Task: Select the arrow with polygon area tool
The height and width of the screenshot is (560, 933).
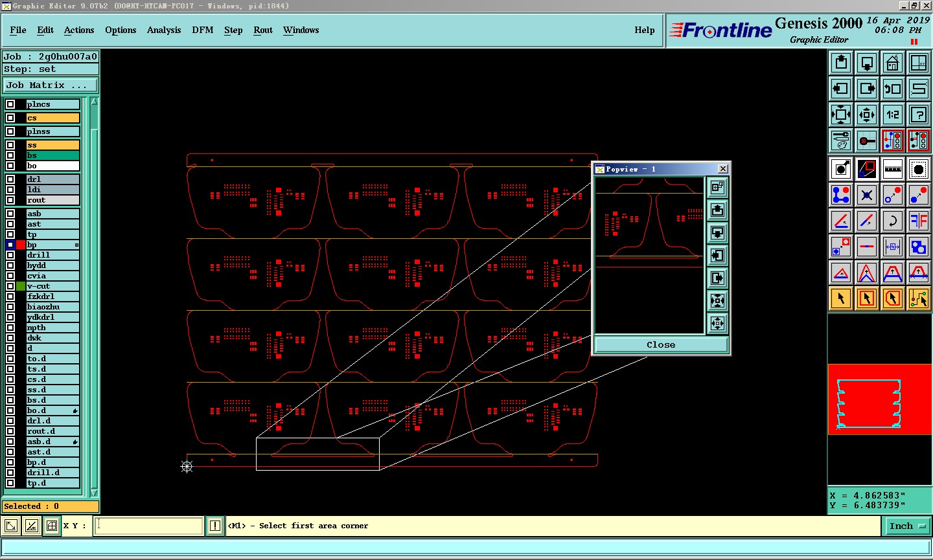Action: (x=893, y=298)
